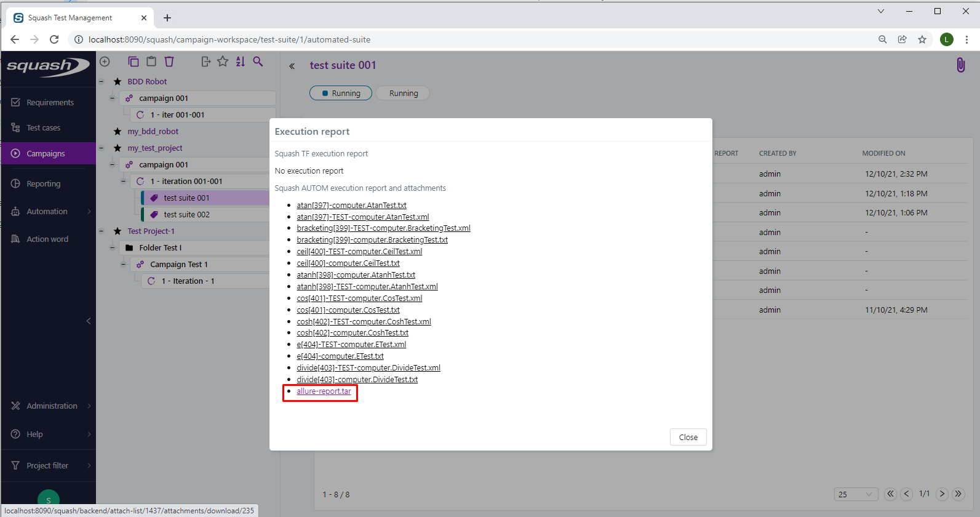This screenshot has width=980, height=517.
Task: Click the add new item plus icon
Action: [105, 62]
